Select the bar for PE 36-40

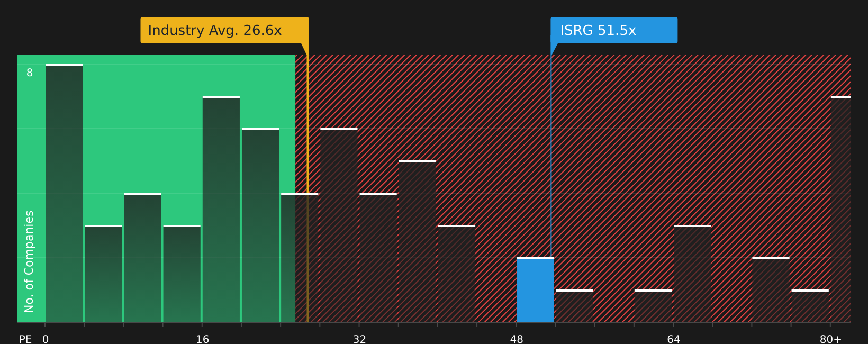[x=418, y=241]
